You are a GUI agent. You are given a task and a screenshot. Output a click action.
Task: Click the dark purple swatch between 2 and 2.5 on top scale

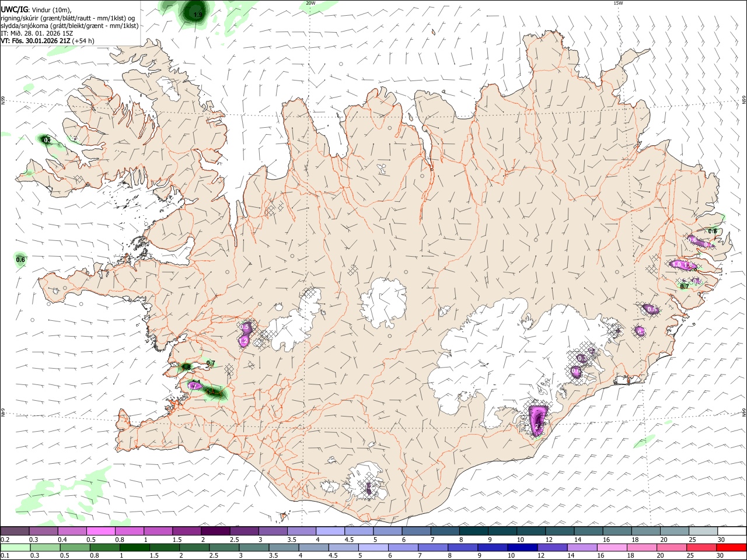pos(215,531)
